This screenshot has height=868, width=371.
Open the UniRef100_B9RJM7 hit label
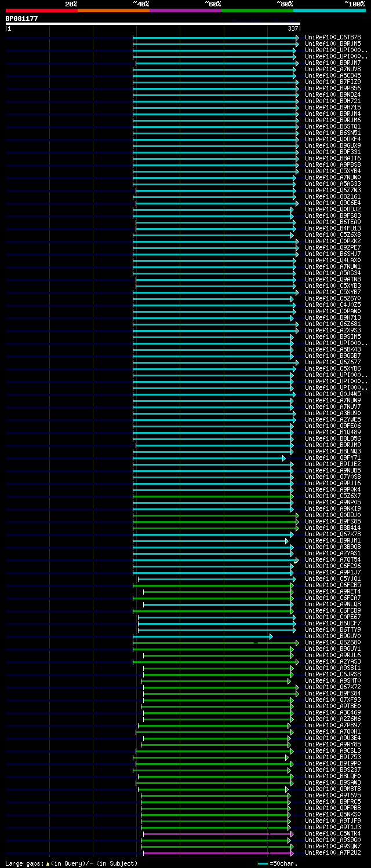pyautogui.click(x=333, y=63)
